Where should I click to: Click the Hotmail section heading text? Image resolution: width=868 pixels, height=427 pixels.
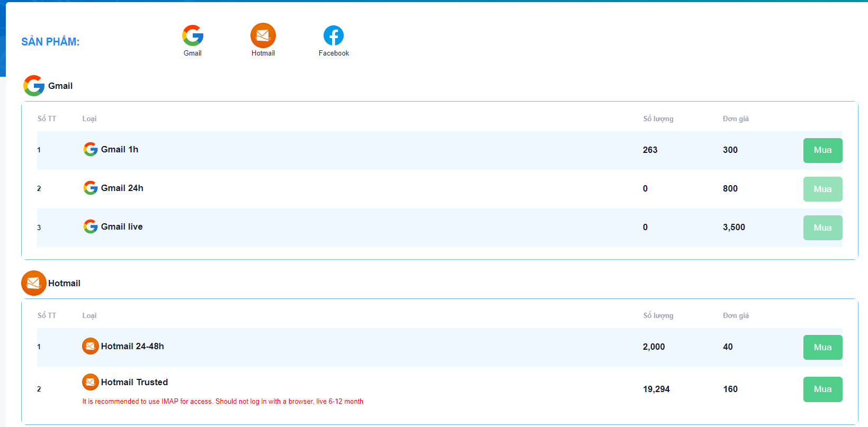(x=64, y=283)
